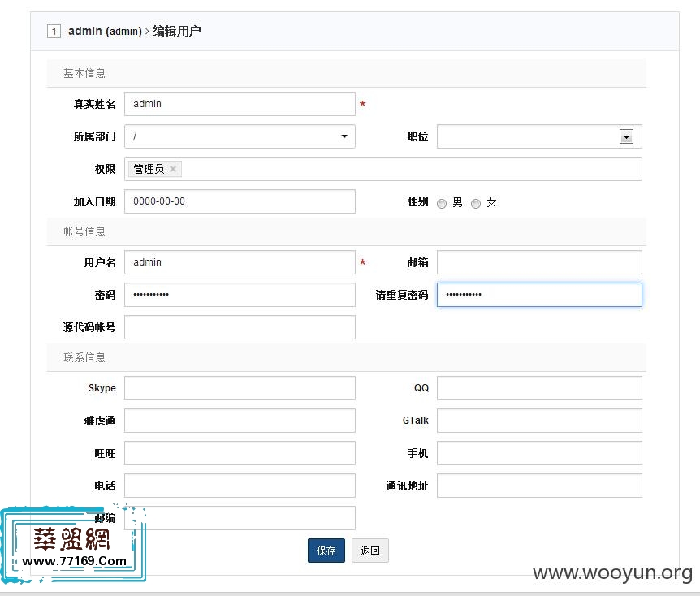Click the 手机 mobile phone input
The width and height of the screenshot is (700, 596).
(x=539, y=453)
